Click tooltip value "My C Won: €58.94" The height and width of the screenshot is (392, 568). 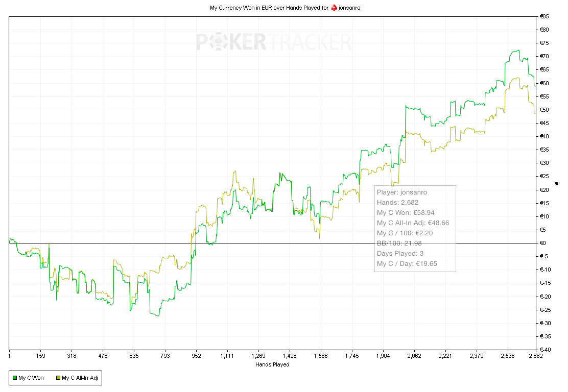click(406, 212)
